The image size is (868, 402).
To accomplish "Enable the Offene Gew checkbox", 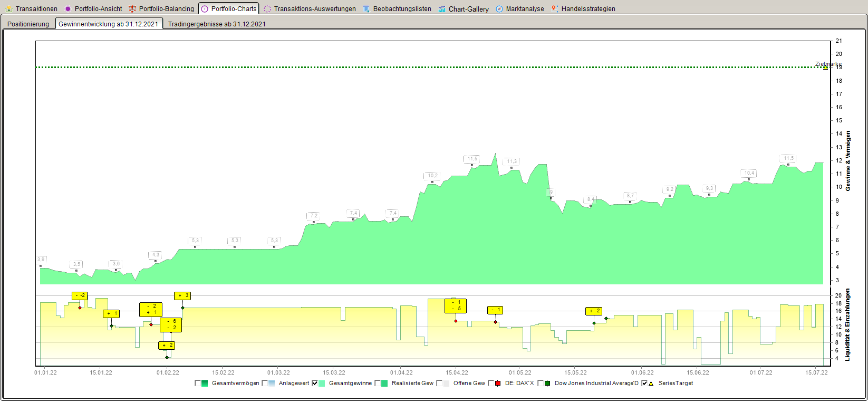I will pyautogui.click(x=439, y=384).
